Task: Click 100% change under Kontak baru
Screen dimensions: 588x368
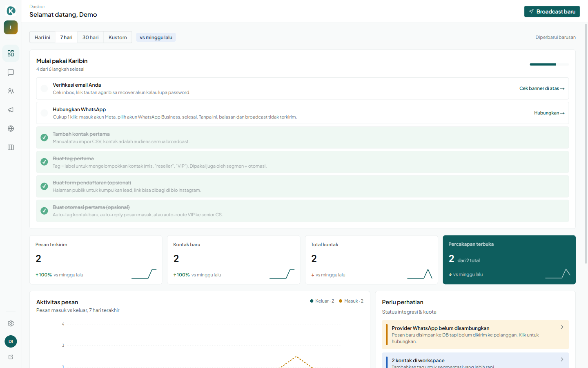Action: 182,275
